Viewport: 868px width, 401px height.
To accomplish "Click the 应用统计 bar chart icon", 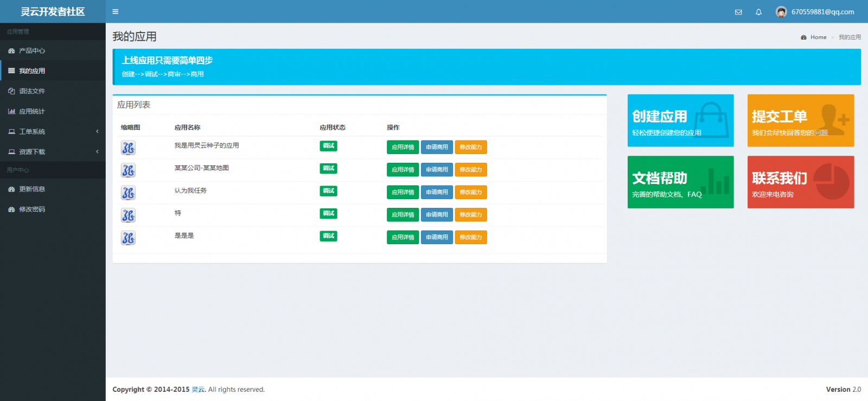I will 11,111.
